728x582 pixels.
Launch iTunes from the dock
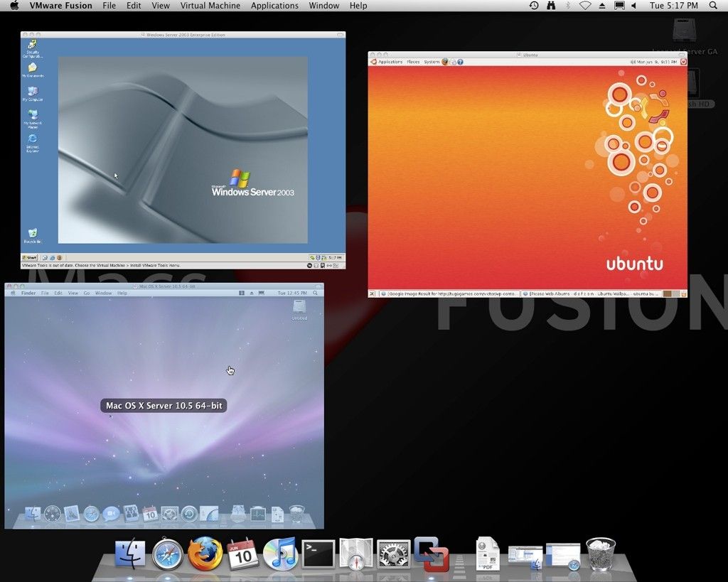click(280, 553)
